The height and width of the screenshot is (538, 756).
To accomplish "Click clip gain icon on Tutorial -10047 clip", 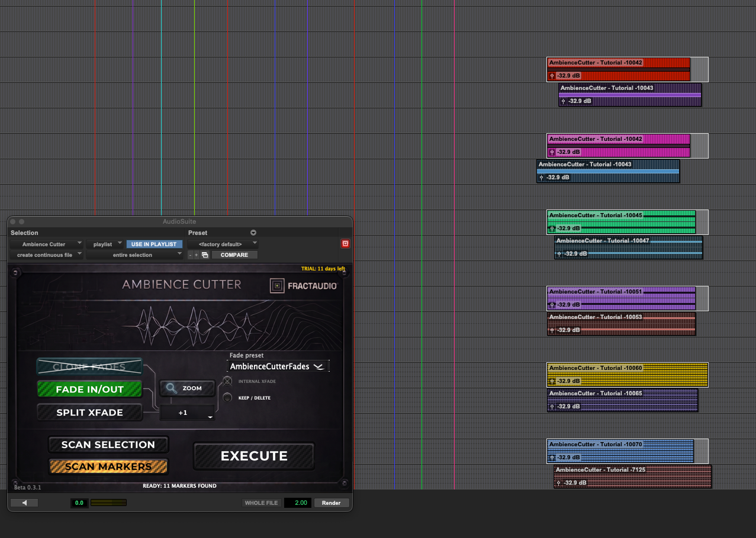I will [559, 254].
